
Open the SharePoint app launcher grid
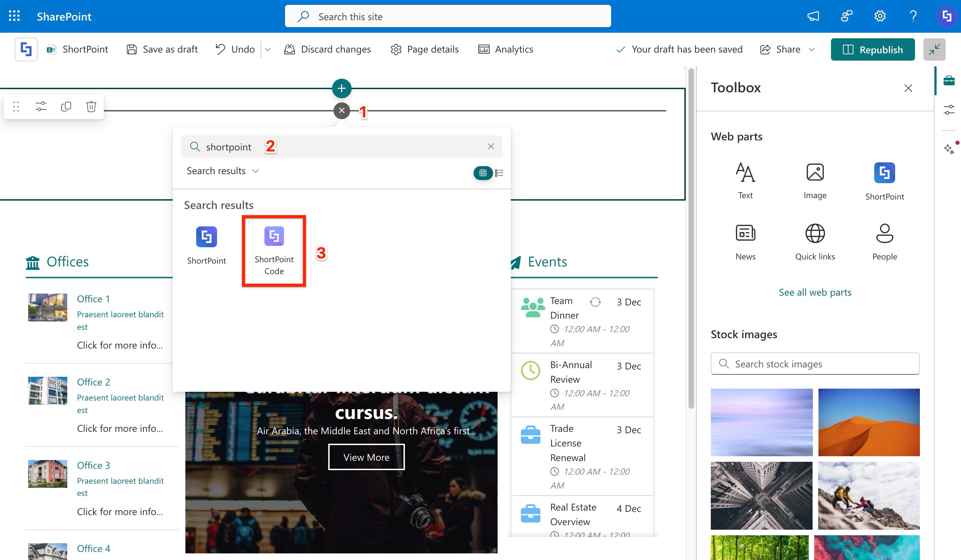(x=14, y=16)
